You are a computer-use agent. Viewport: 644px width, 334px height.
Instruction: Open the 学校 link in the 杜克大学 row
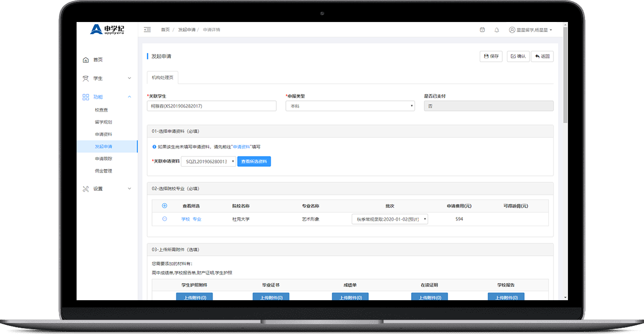tap(186, 219)
